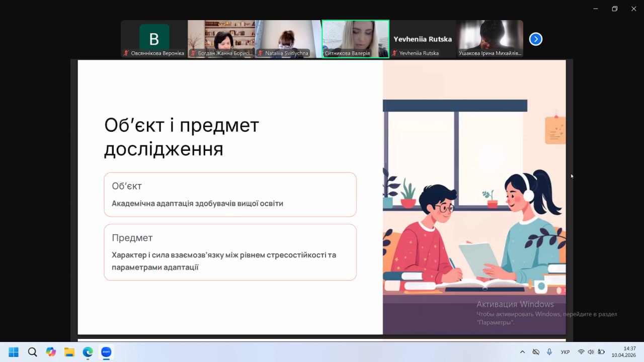Click the Об'єкт card on slide

click(x=230, y=195)
